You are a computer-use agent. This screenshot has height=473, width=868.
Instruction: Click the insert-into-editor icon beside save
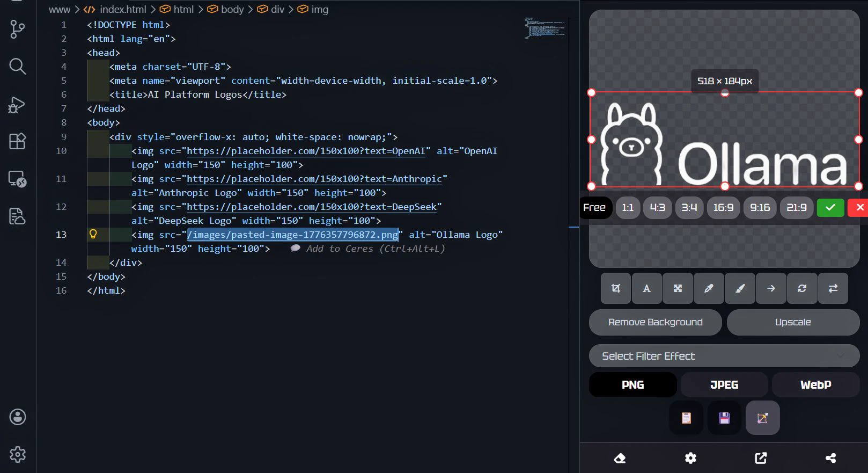762,418
